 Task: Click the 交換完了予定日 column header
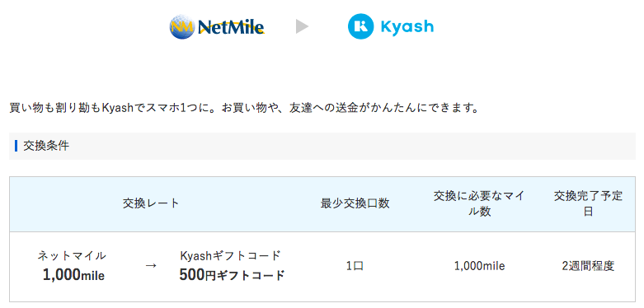[x=588, y=204]
